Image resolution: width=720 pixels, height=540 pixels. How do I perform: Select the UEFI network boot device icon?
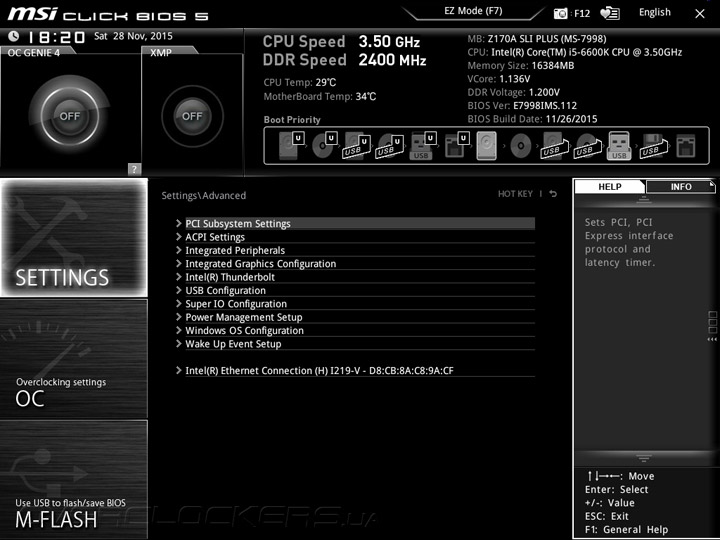[x=456, y=146]
